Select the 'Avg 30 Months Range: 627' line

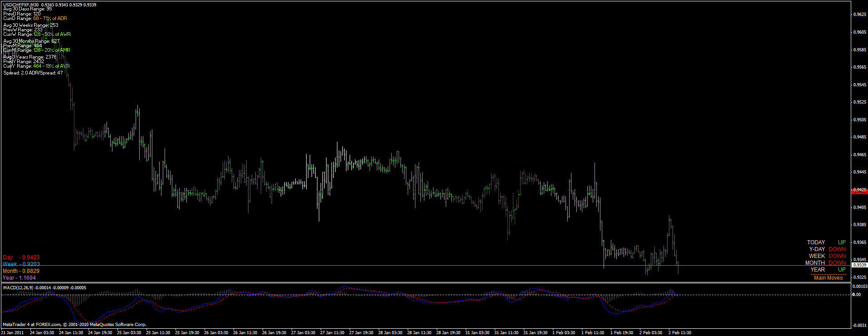[31, 41]
